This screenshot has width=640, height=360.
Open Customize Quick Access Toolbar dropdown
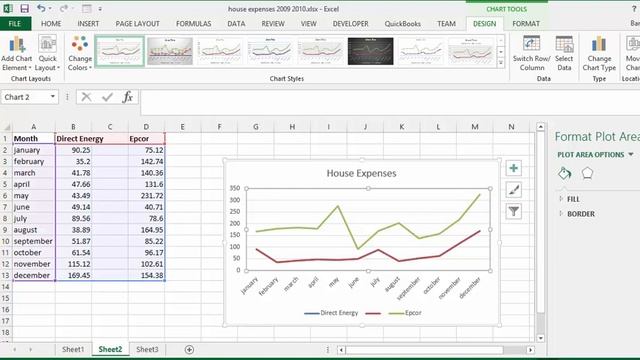[x=100, y=9]
